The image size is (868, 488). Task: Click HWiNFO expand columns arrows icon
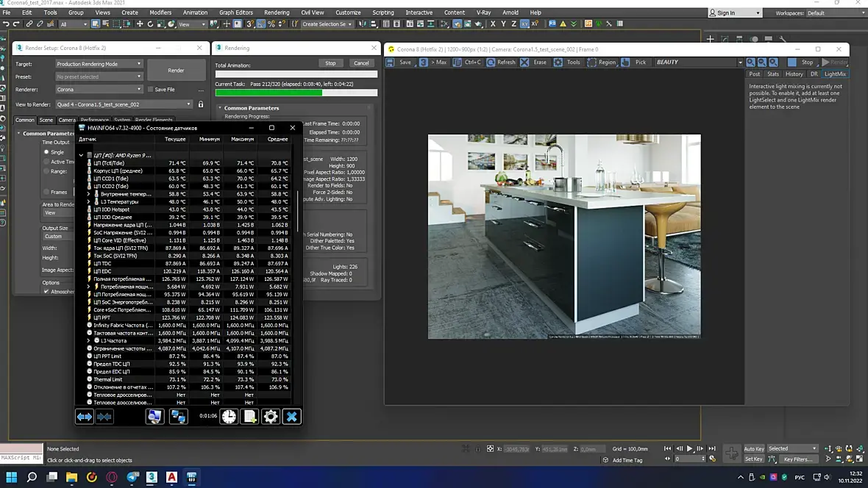coord(85,417)
